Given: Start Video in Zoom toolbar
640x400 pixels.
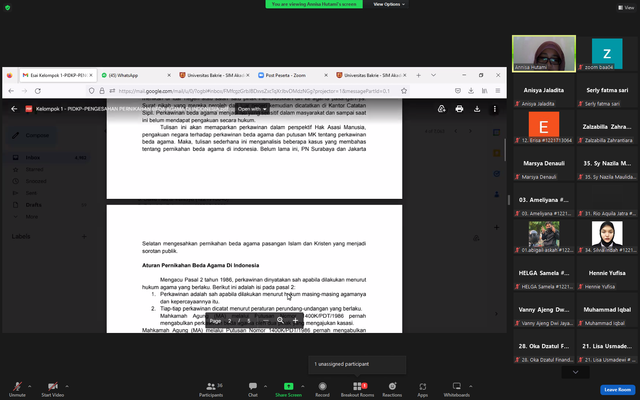Looking at the screenshot, I should 53,389.
